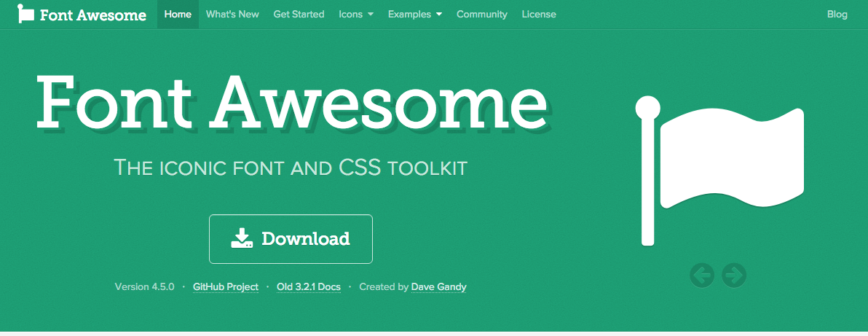This screenshot has height=336, width=868.
Task: Open Old 3.2.1 Docs link
Action: pyautogui.click(x=308, y=286)
